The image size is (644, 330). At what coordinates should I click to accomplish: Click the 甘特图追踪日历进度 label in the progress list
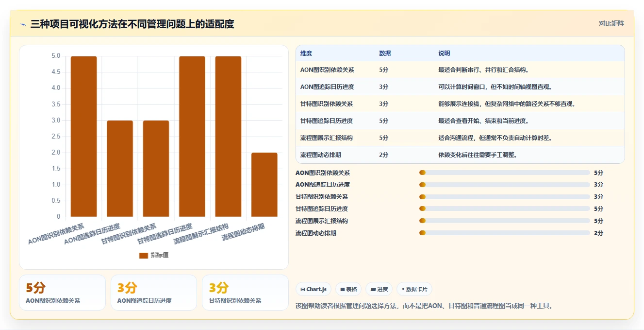[322, 209]
